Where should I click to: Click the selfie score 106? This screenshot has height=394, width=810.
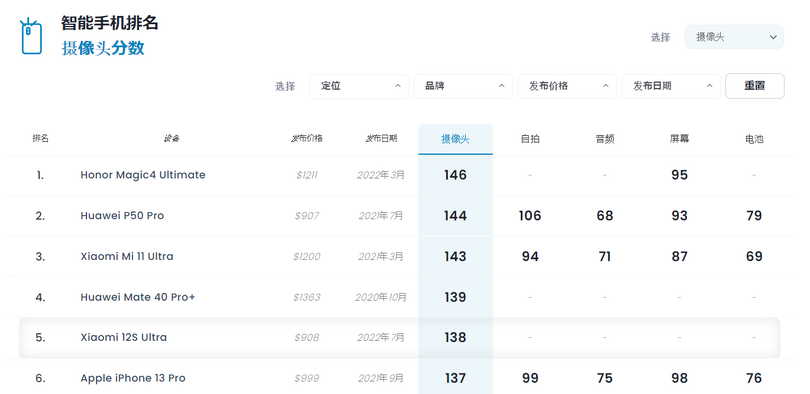pyautogui.click(x=530, y=216)
